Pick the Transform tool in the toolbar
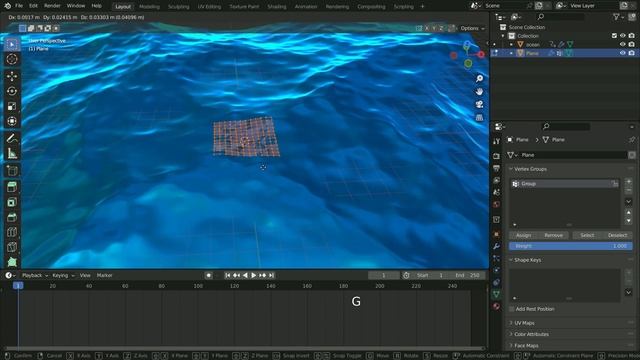This screenshot has height=360, width=640. point(12,121)
